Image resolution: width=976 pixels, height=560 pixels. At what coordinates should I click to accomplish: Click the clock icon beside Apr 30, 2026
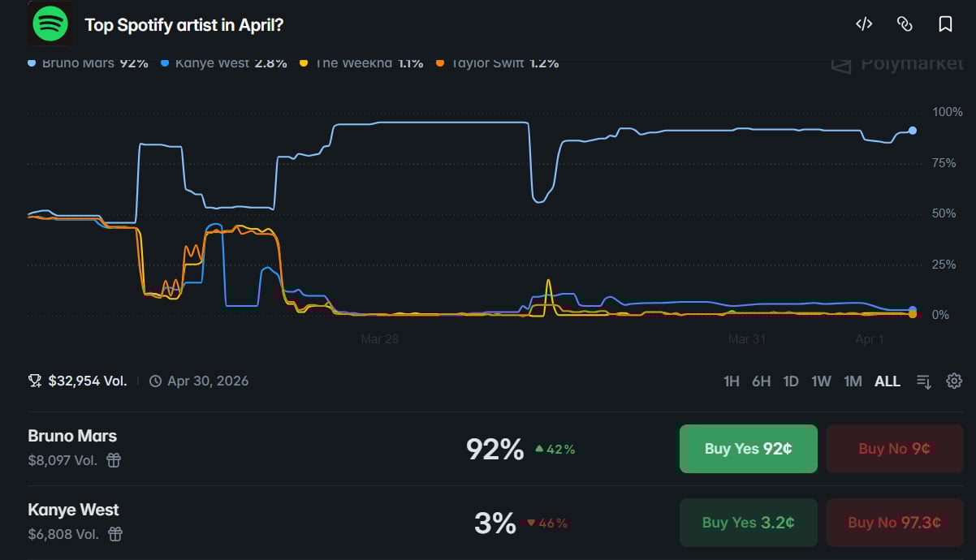156,381
